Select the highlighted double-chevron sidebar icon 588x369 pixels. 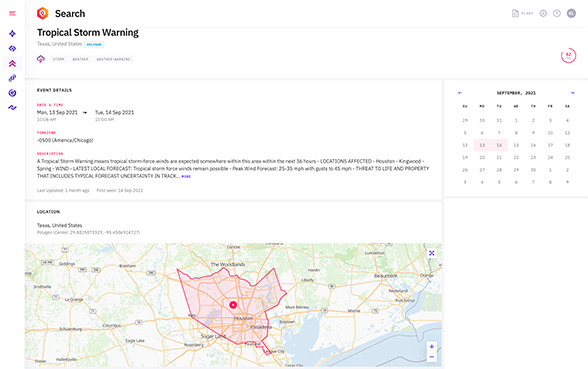pos(12,63)
